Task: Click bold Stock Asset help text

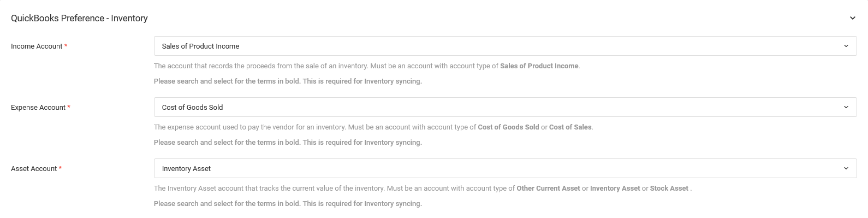Action: pyautogui.click(x=669, y=188)
